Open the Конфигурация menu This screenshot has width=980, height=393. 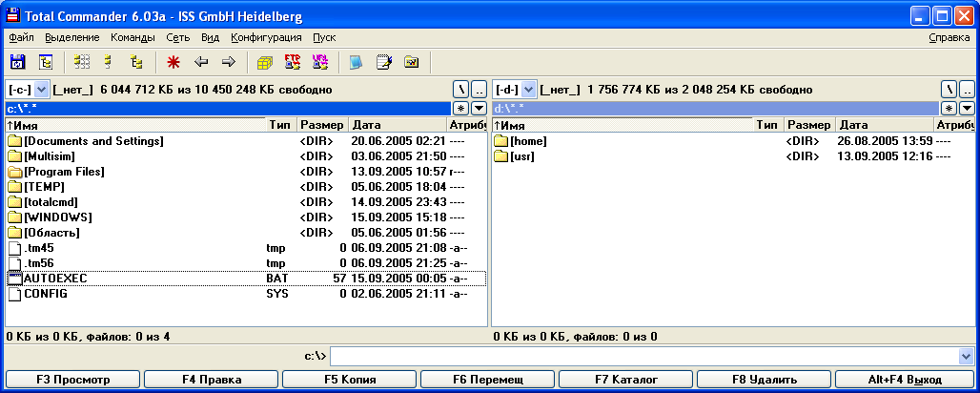[x=266, y=37]
